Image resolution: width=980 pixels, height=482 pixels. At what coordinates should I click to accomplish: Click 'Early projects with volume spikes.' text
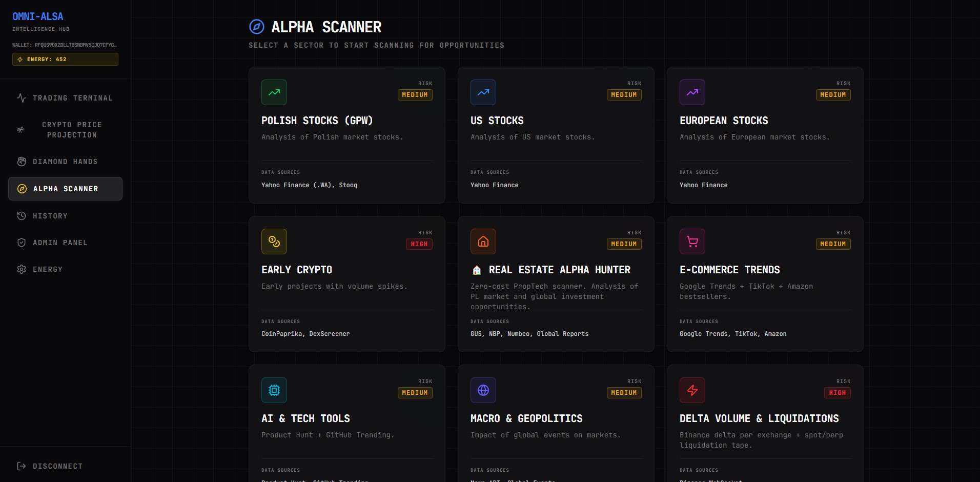pos(334,286)
